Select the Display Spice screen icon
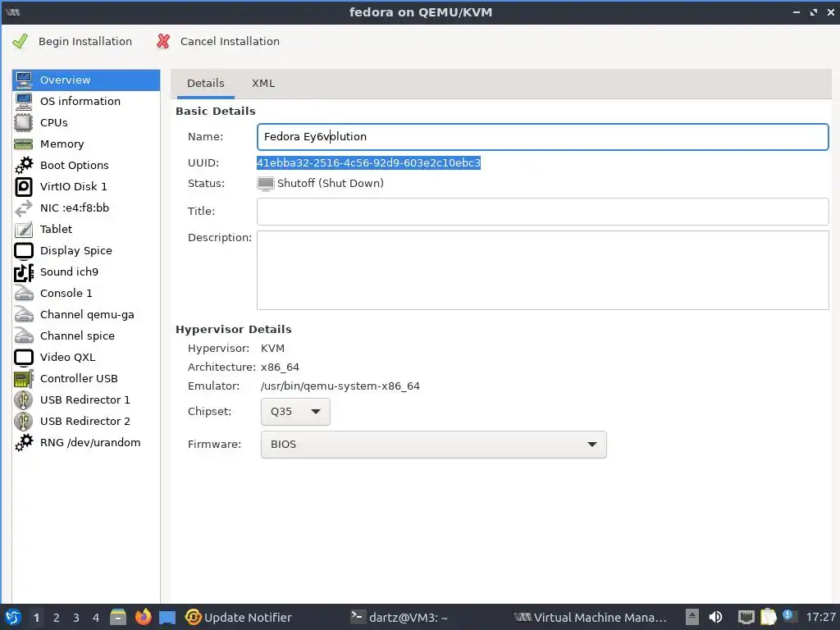 (24, 251)
